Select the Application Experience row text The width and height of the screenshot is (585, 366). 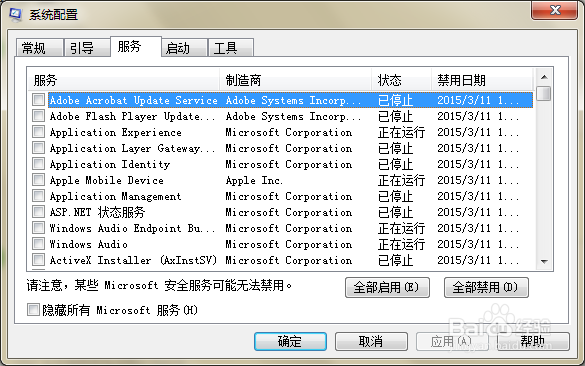coord(116,132)
